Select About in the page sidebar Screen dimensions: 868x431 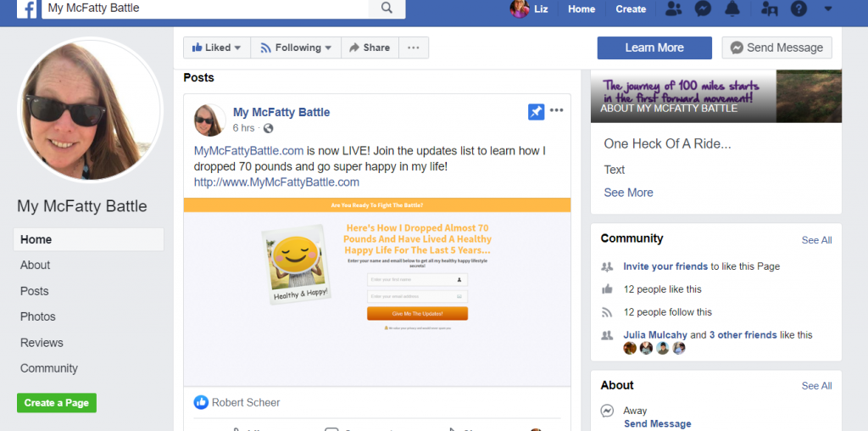(35, 265)
